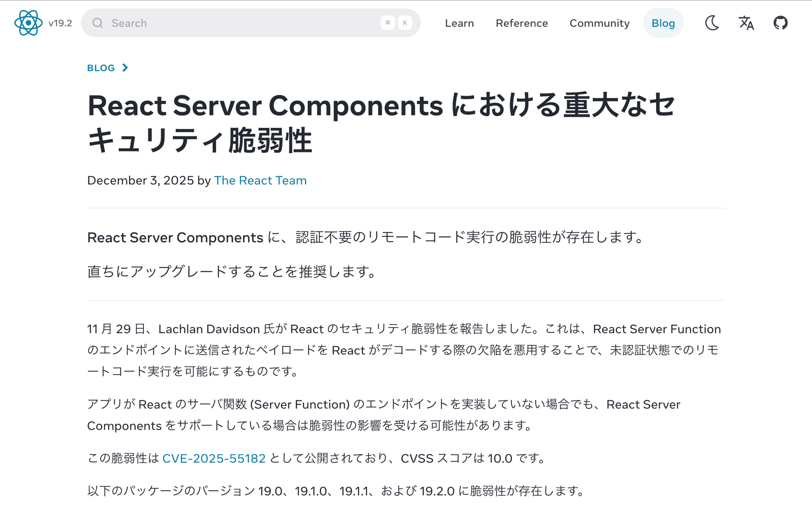Click the December 3, 2025 date text
The height and width of the screenshot is (525, 812).
[x=140, y=180]
